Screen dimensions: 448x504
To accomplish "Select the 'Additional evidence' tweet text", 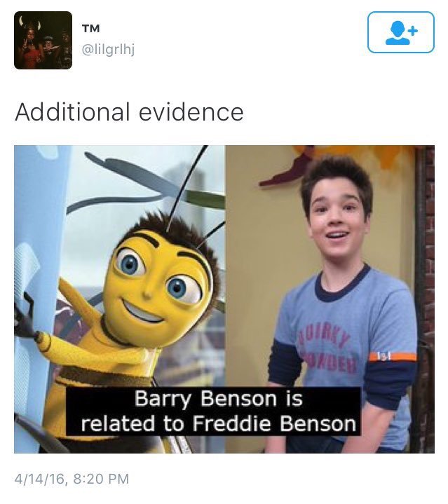I will pyautogui.click(x=129, y=112).
